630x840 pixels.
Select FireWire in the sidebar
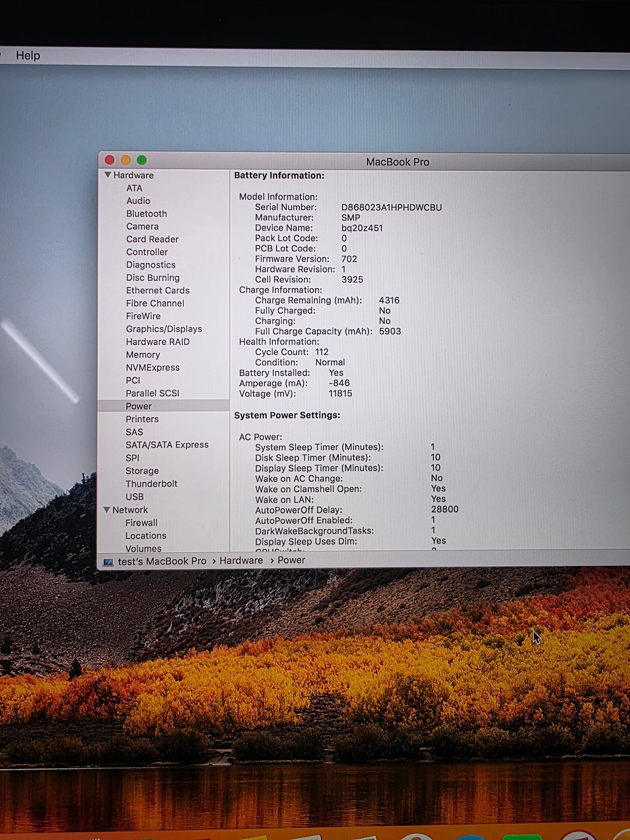click(143, 316)
